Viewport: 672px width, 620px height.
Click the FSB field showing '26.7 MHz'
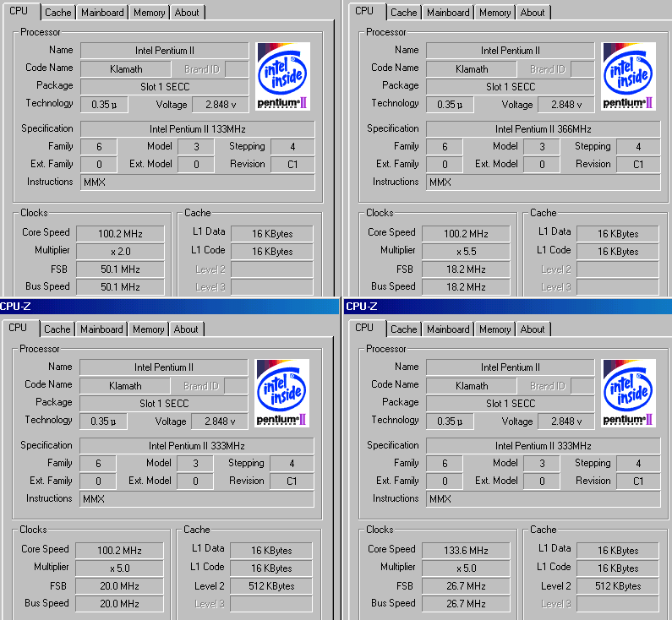click(467, 586)
